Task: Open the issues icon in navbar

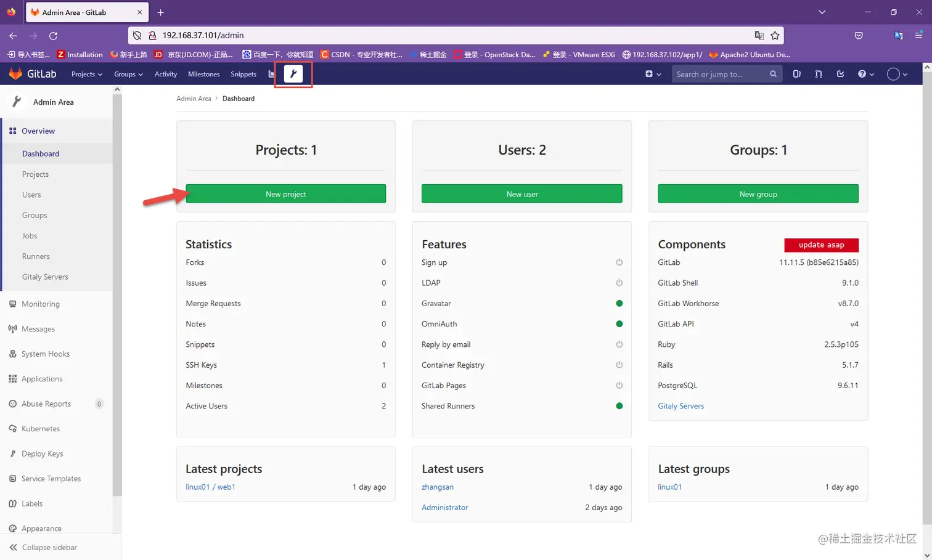Action: pos(796,74)
